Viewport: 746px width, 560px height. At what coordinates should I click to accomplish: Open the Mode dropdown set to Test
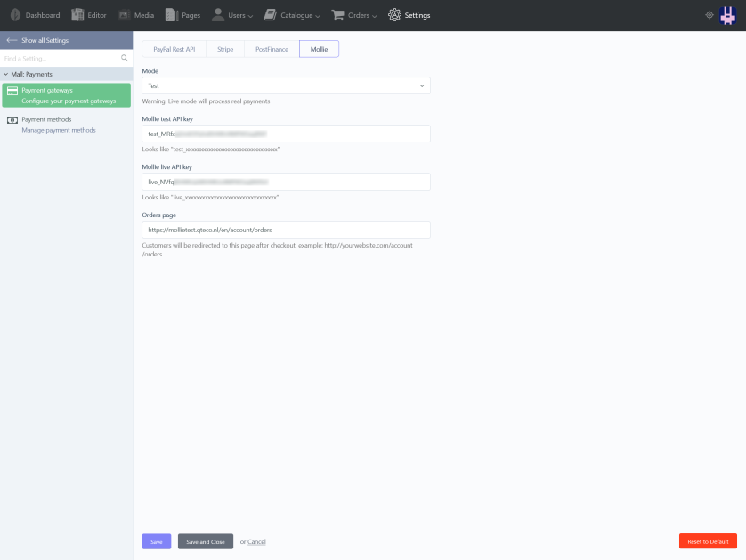tap(286, 85)
